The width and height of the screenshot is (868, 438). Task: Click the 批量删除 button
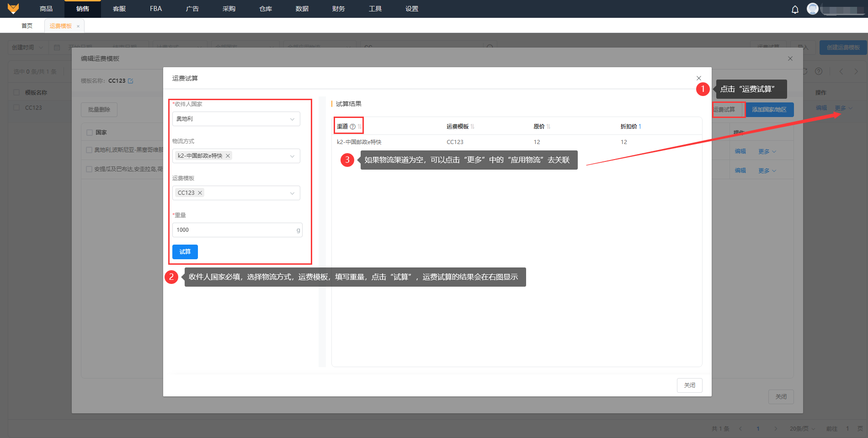tap(99, 110)
